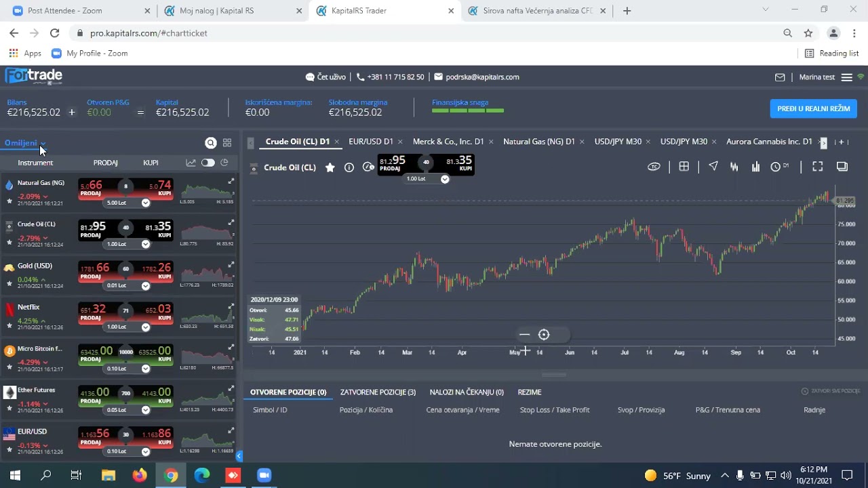Screen dimensions: 868x488
Task: Click Zatvori sve pozicije
Action: [x=831, y=391]
